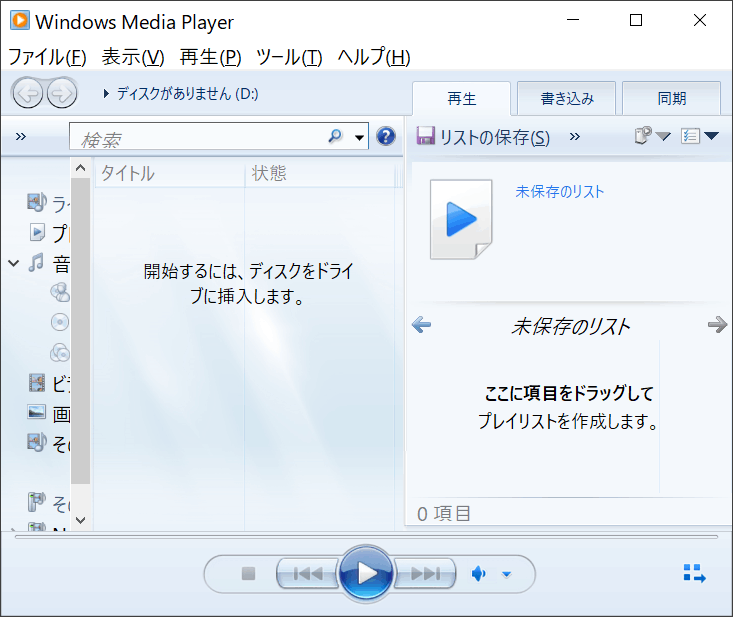Screen dimensions: 733x617
Task: Switch to the 再生 tab
Action: coord(461,99)
